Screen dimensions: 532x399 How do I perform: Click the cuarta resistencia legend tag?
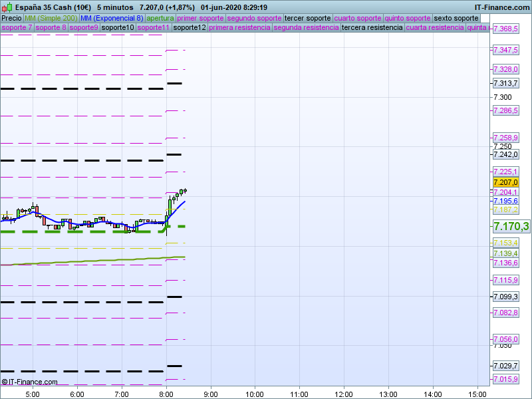tap(435, 28)
